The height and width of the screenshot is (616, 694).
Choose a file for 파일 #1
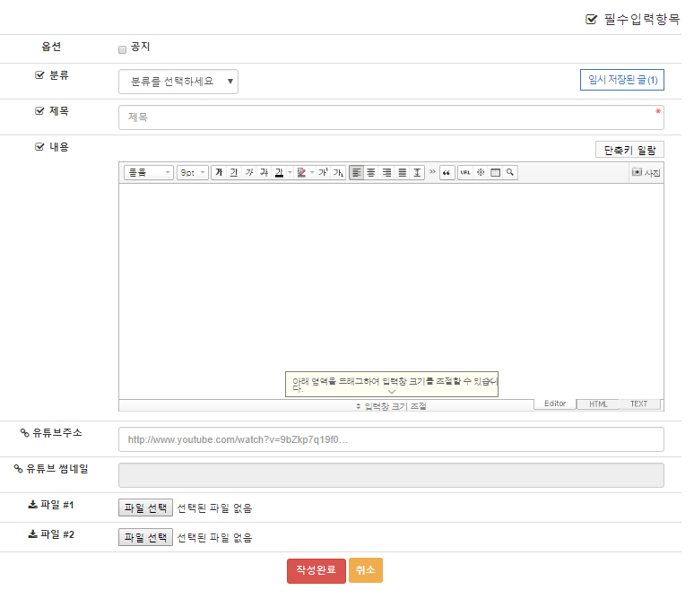pos(145,508)
